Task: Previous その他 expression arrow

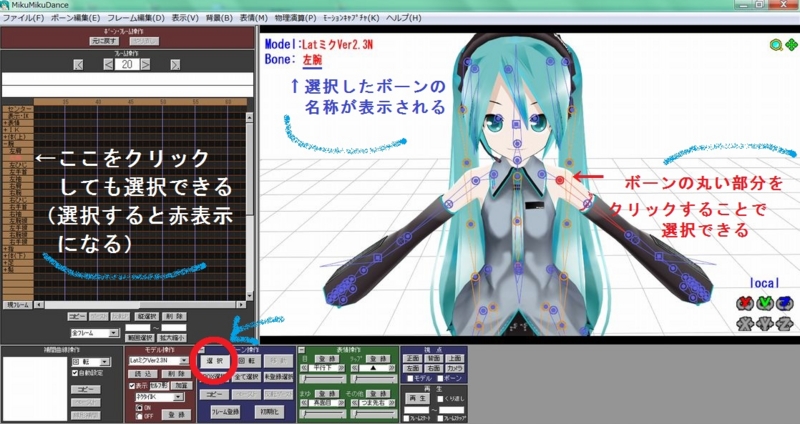Action: (355, 403)
